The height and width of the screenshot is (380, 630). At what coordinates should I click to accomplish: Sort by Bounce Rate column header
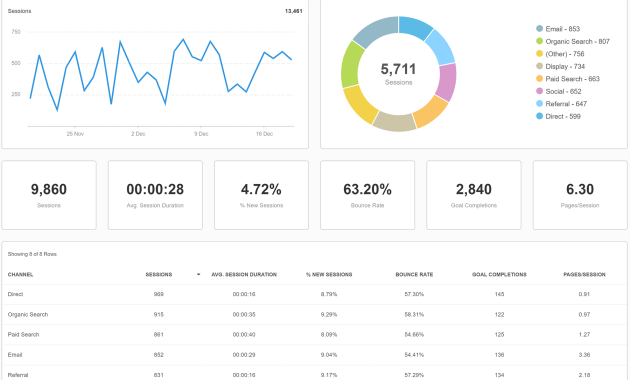click(414, 274)
